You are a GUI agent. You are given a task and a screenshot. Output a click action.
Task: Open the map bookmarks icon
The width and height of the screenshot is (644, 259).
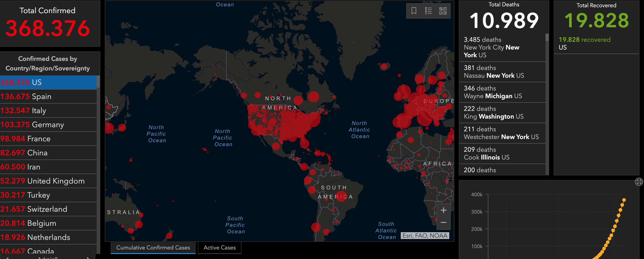[x=414, y=11]
